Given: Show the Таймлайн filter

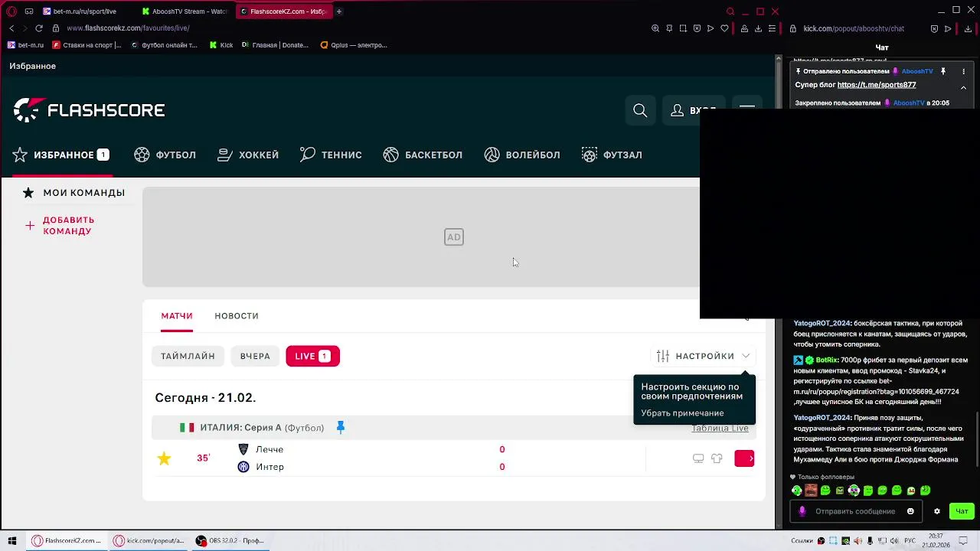Looking at the screenshot, I should 188,356.
